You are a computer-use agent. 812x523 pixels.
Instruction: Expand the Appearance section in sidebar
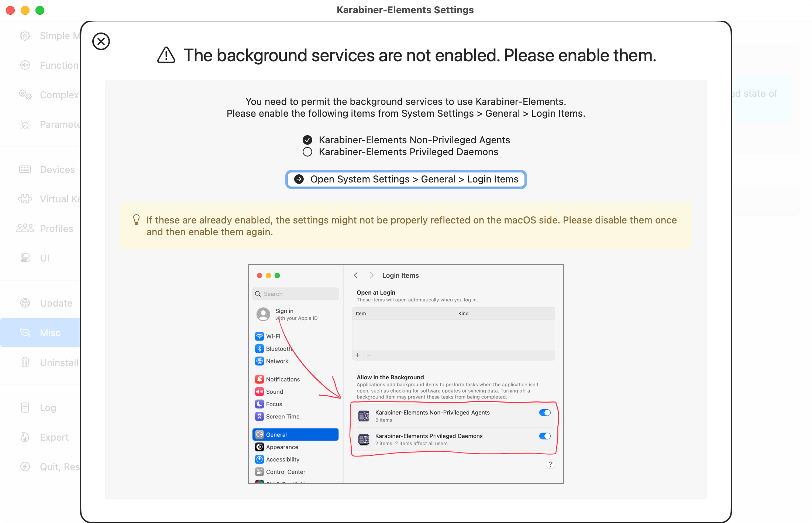tap(282, 447)
